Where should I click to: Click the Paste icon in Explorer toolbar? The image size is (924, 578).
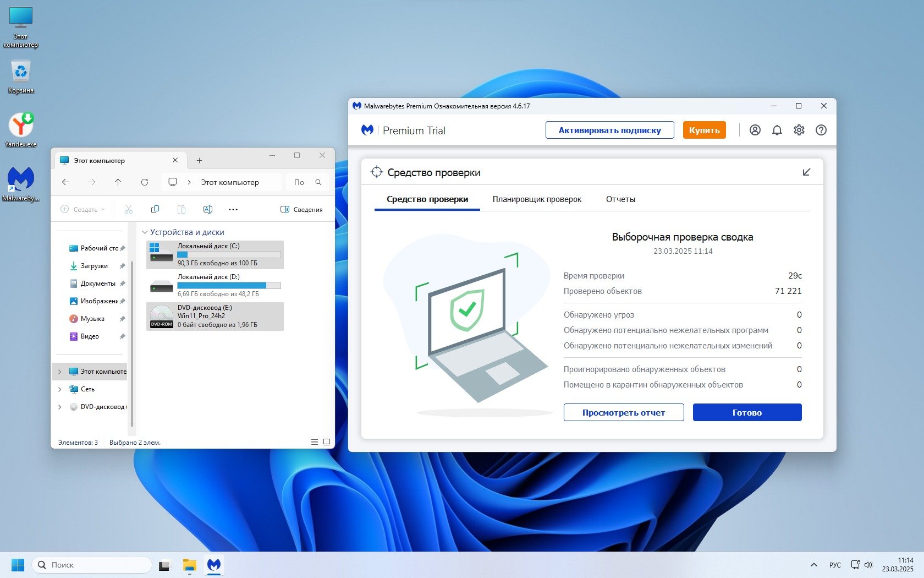pyautogui.click(x=182, y=209)
